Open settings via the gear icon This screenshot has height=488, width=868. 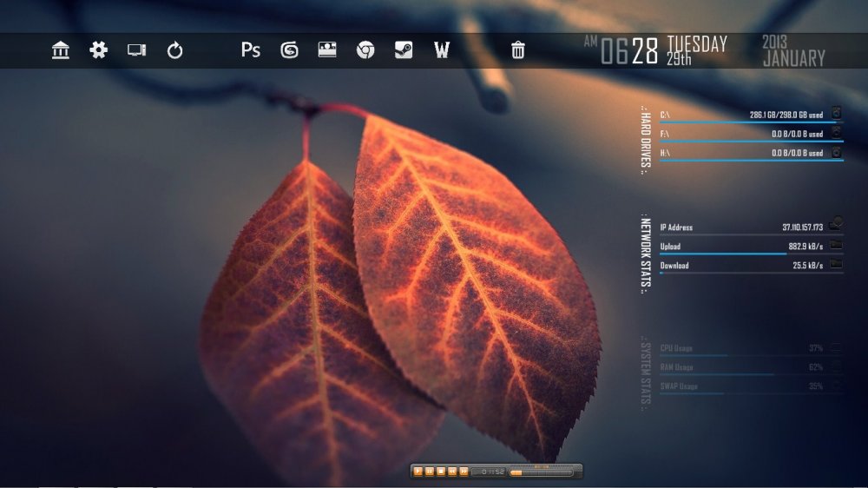[99, 50]
